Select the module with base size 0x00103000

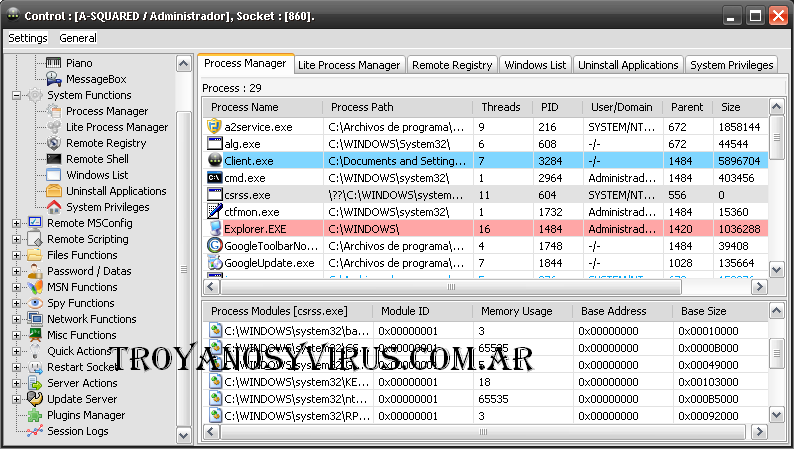(486, 382)
